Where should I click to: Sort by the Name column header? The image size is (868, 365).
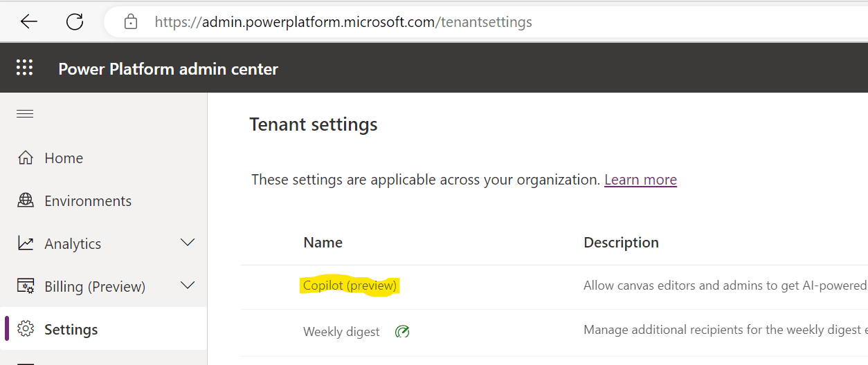click(x=323, y=243)
